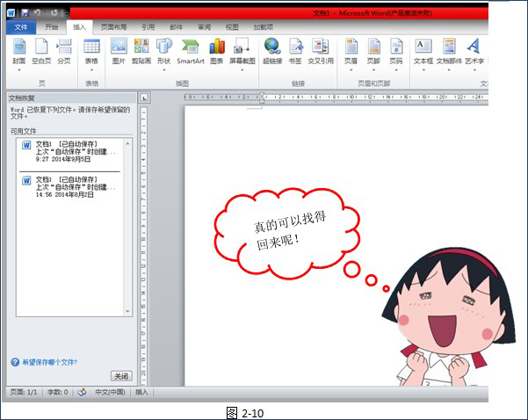Click the blue help question-mark icon
Screen dimensions: 528x420
[x=15, y=362]
